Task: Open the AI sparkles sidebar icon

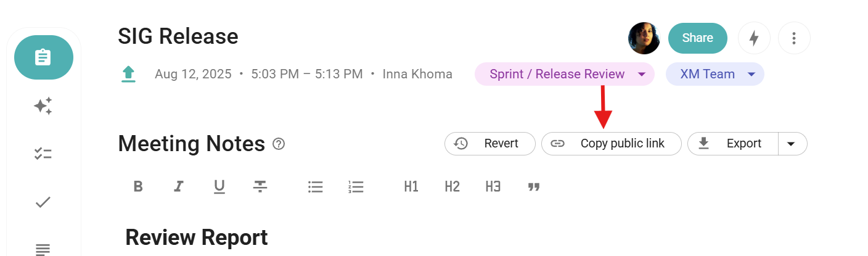Action: pyautogui.click(x=43, y=106)
